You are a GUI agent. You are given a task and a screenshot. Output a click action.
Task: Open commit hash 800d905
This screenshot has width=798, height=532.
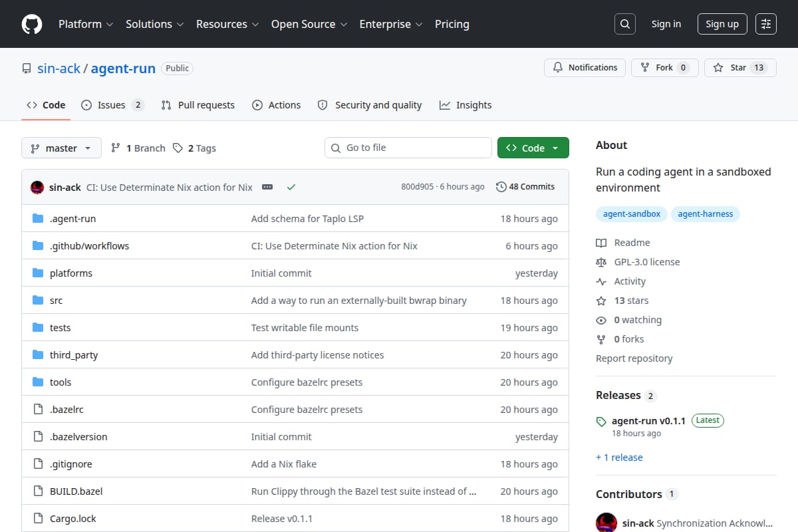(x=418, y=187)
